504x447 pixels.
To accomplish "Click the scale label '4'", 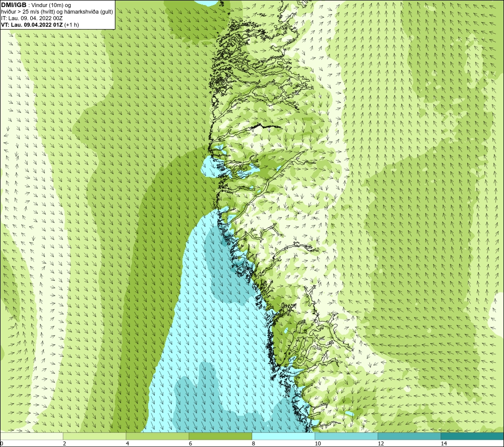I will pos(128,444).
